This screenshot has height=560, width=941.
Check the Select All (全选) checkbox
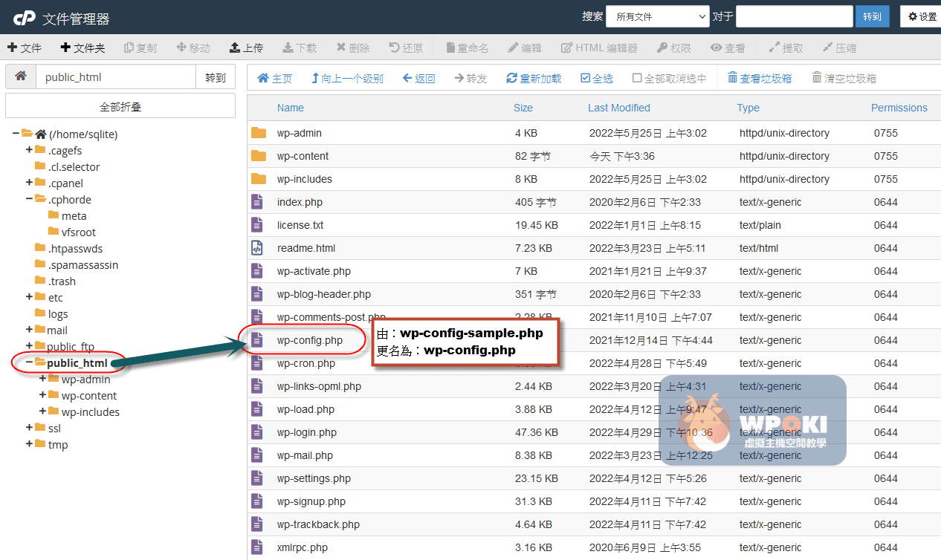pos(585,78)
